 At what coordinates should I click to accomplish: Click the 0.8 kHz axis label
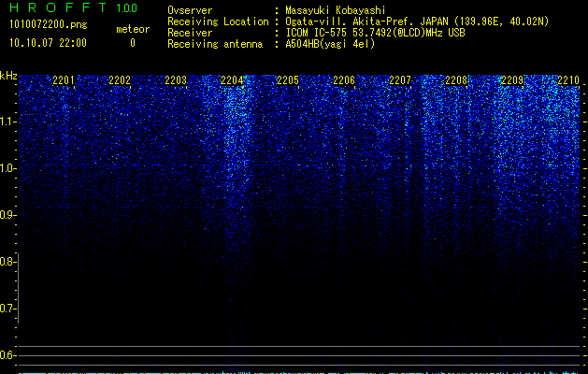(7, 262)
